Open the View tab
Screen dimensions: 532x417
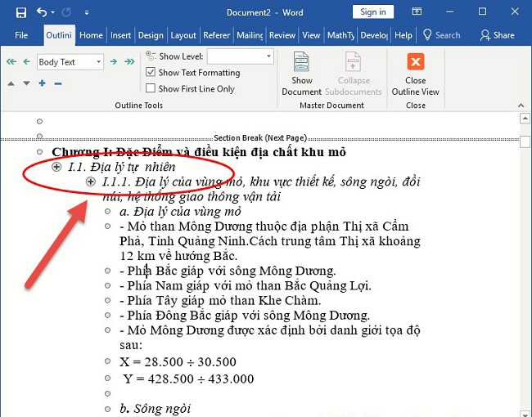click(311, 35)
